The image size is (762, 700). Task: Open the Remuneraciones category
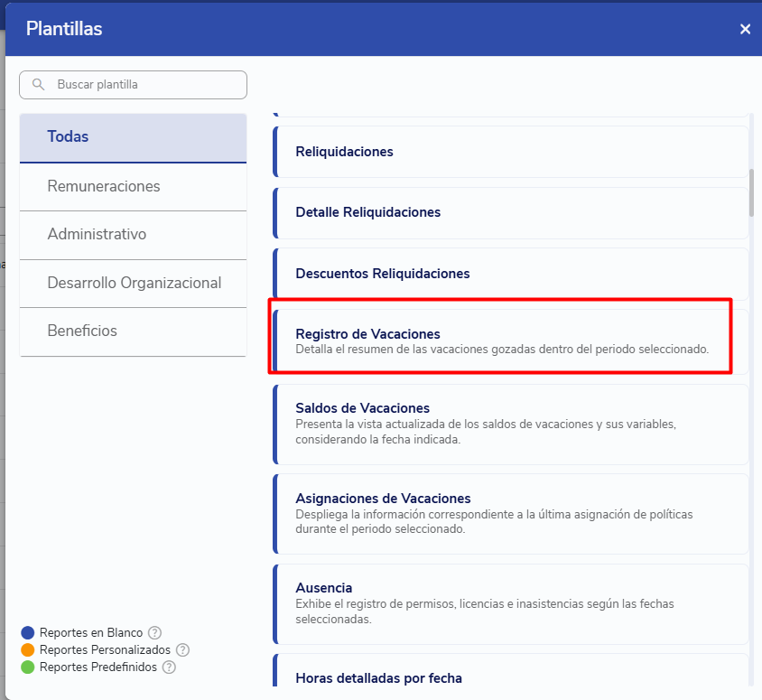(133, 187)
